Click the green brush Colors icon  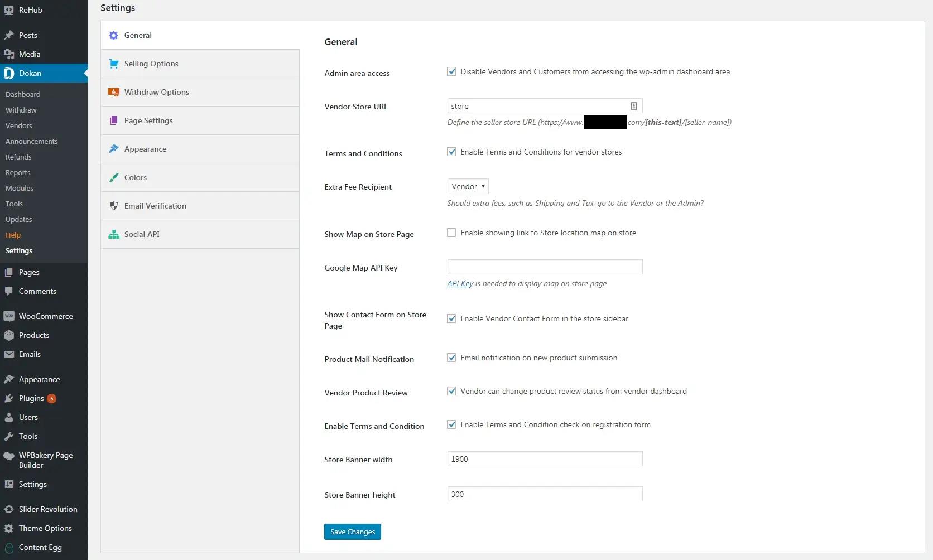114,177
